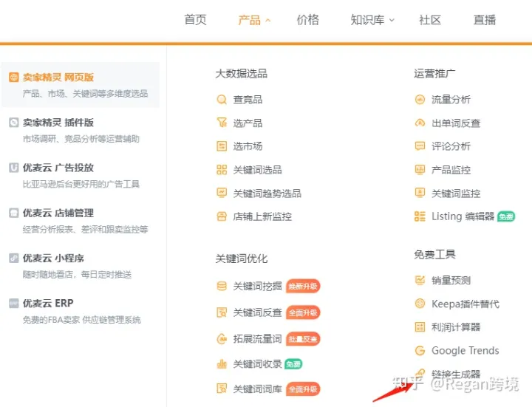Click the 免费 badge beside Listing 编辑器
532x407 pixels.
click(506, 216)
